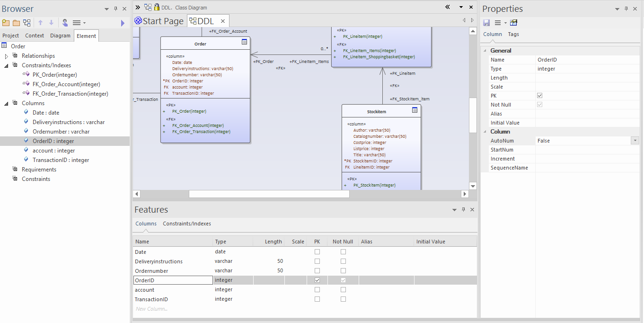Toggle the PK checkbox in Properties panel
The image size is (644, 323).
click(540, 96)
